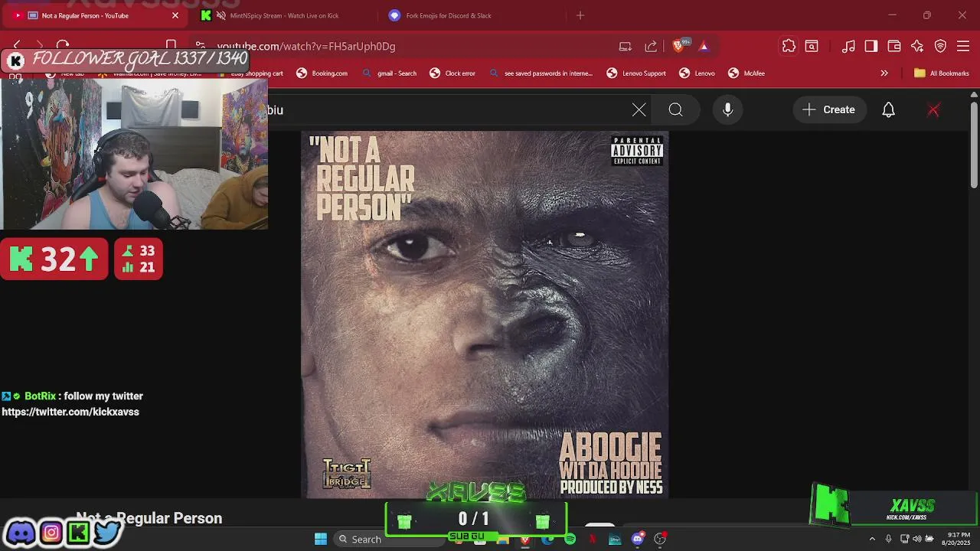The height and width of the screenshot is (551, 980).
Task: Unmute the MintNSpicy Stream tab audio icon
Action: 221,15
